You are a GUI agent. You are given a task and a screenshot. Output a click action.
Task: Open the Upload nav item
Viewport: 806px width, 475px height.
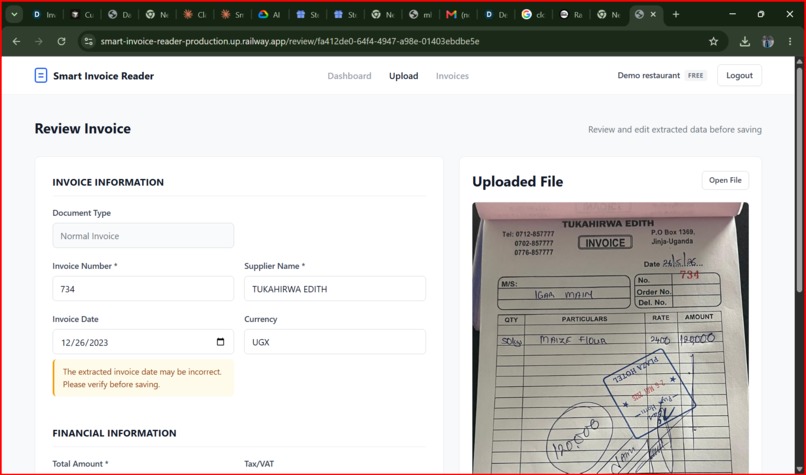404,76
